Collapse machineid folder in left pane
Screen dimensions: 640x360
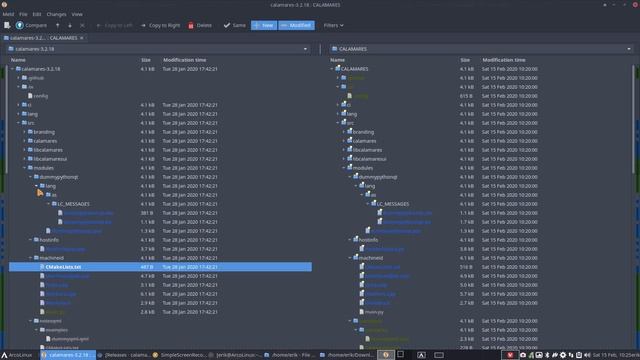coord(31,258)
